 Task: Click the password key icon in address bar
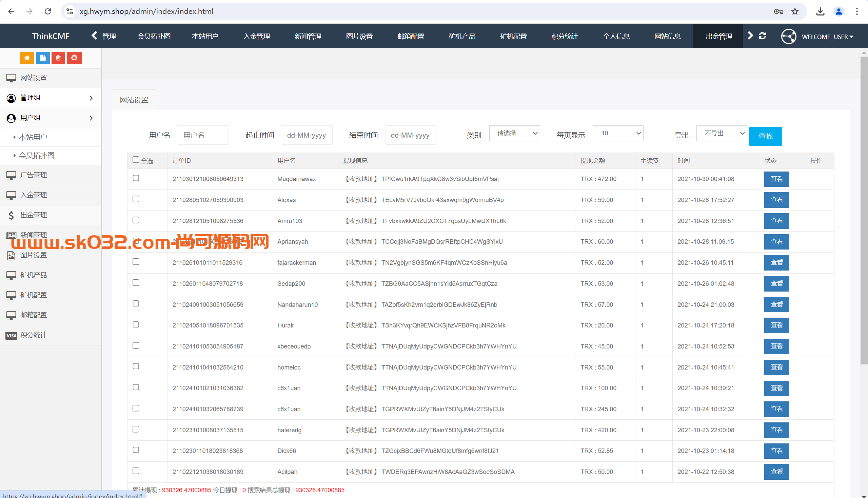click(x=778, y=11)
